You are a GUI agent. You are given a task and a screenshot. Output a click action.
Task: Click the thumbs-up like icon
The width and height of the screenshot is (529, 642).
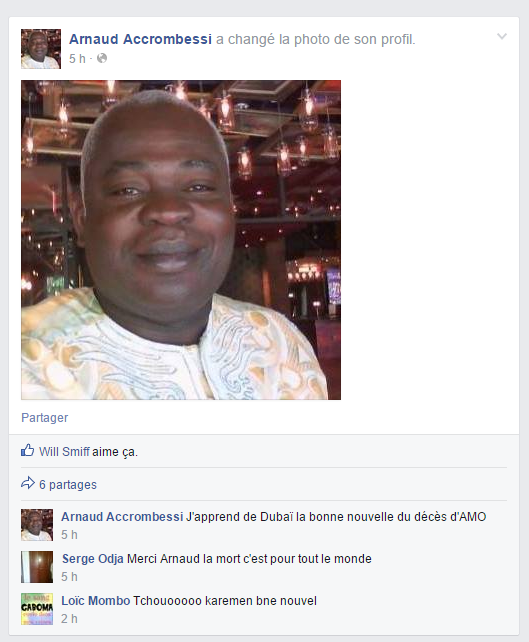[27, 450]
